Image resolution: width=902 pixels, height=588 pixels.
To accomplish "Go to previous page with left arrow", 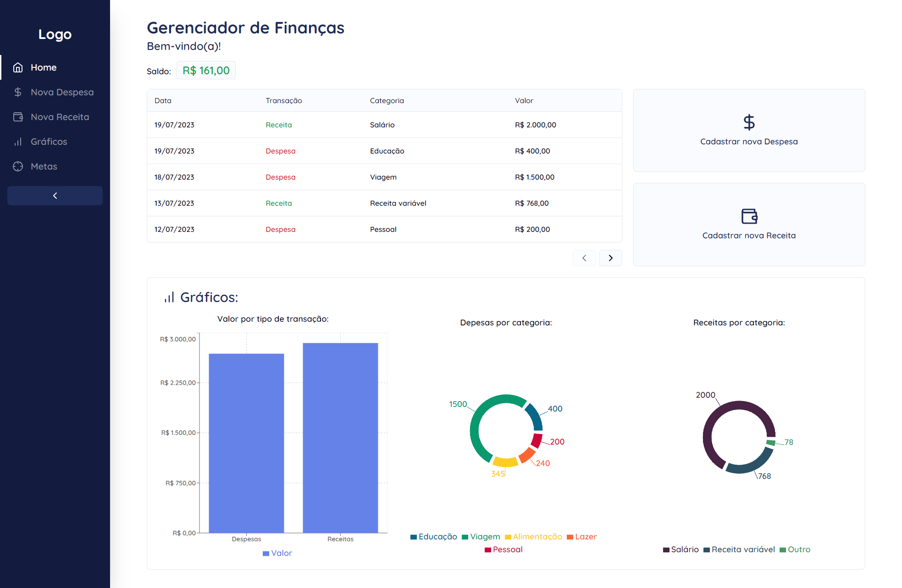I will (x=584, y=258).
